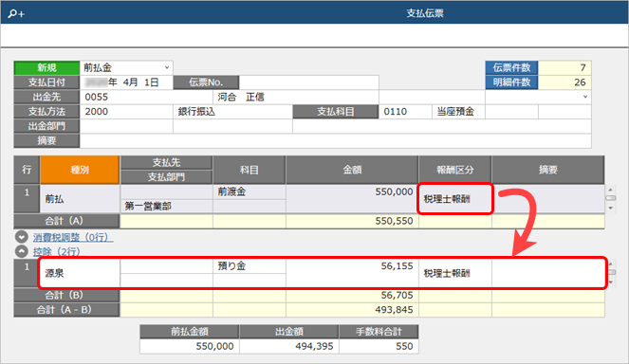The image size is (629, 364).
Task: Click the 税理士報酬 cell in the 源泉 row
Action: coord(454,273)
